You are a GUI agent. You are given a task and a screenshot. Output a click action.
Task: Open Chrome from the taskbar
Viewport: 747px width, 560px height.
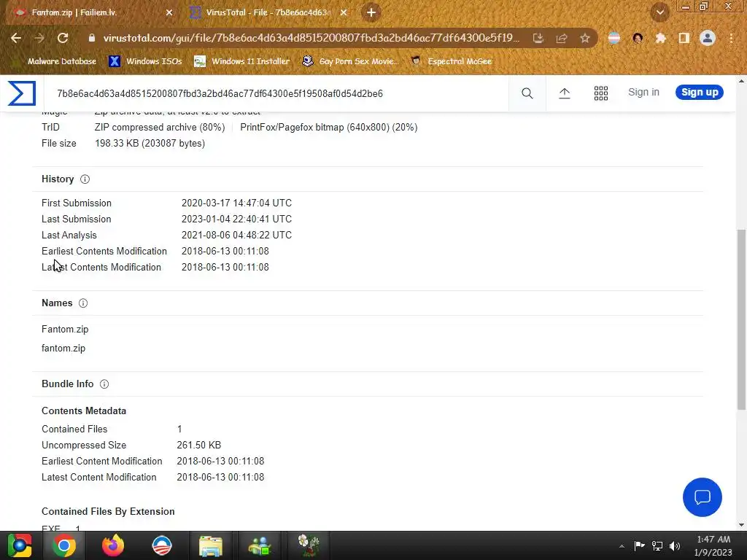[x=64, y=545]
